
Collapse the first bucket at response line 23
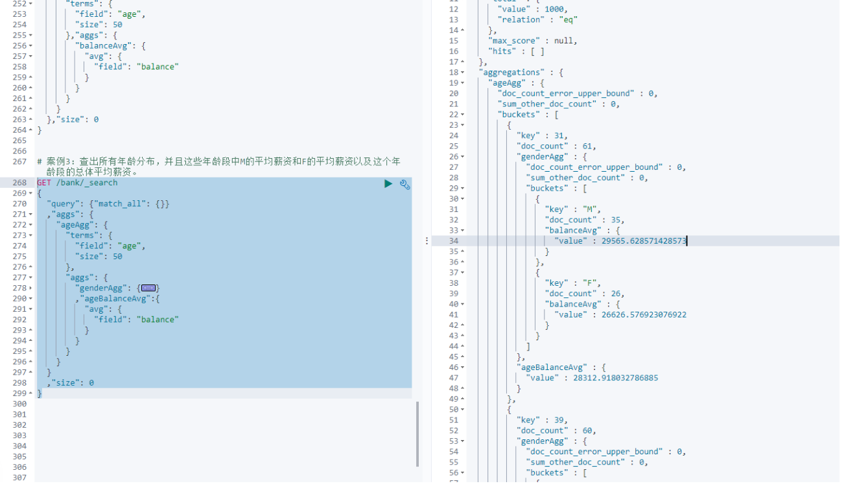click(x=462, y=125)
